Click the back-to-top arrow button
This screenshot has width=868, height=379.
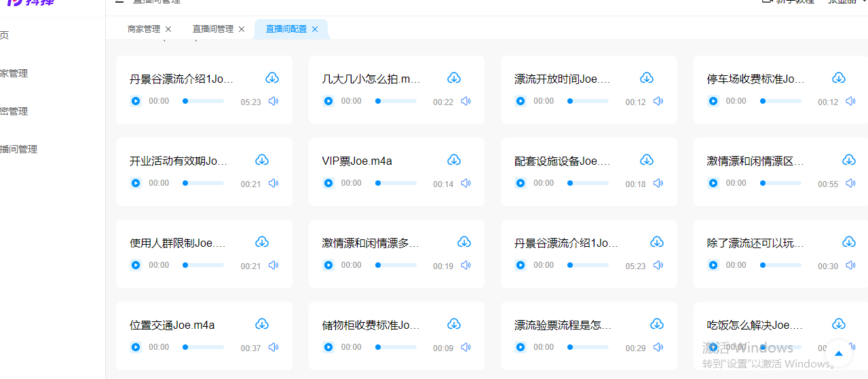pos(838,353)
